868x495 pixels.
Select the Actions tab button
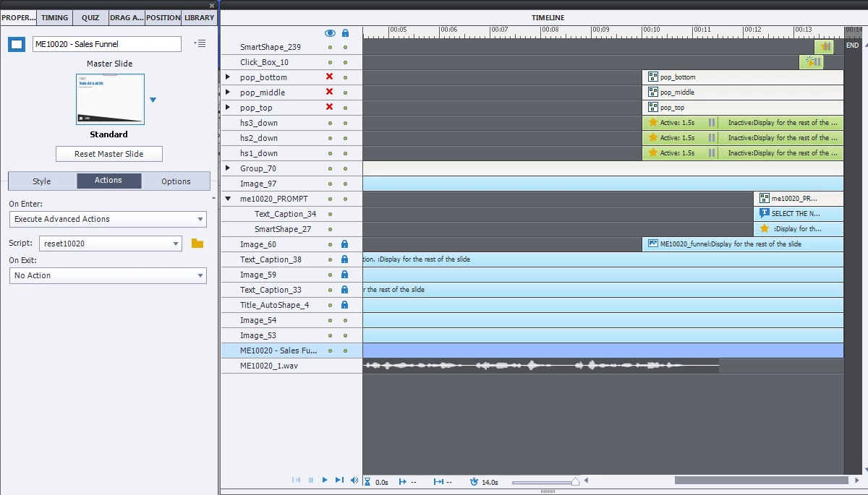pyautogui.click(x=109, y=181)
